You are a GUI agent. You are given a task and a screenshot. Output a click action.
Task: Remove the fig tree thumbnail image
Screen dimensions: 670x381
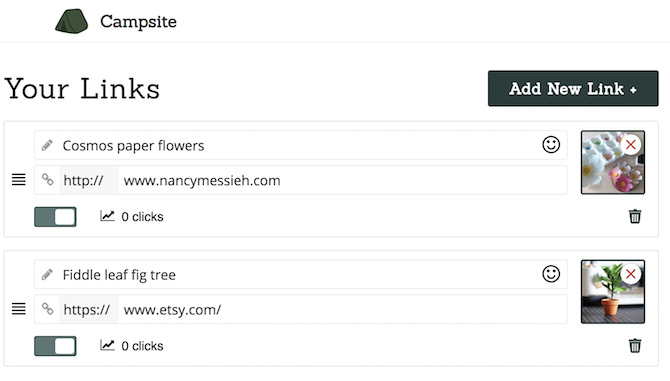pos(631,274)
